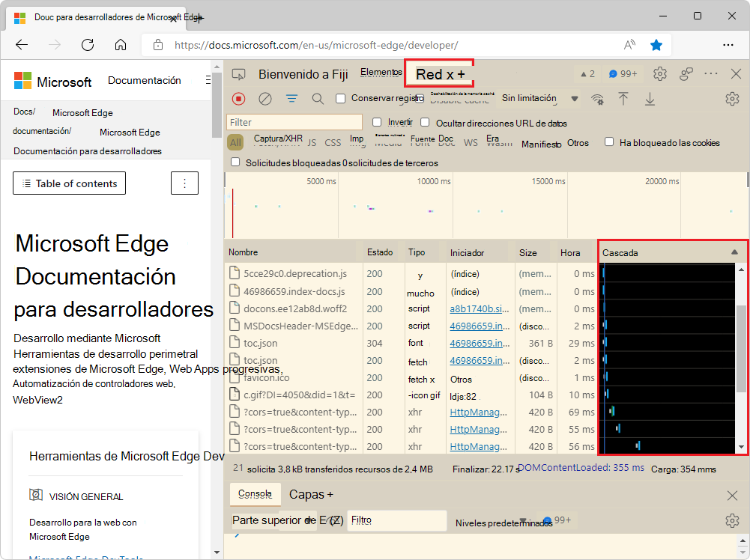Image resolution: width=750 pixels, height=560 pixels.
Task: Clear the network log
Action: (x=265, y=99)
